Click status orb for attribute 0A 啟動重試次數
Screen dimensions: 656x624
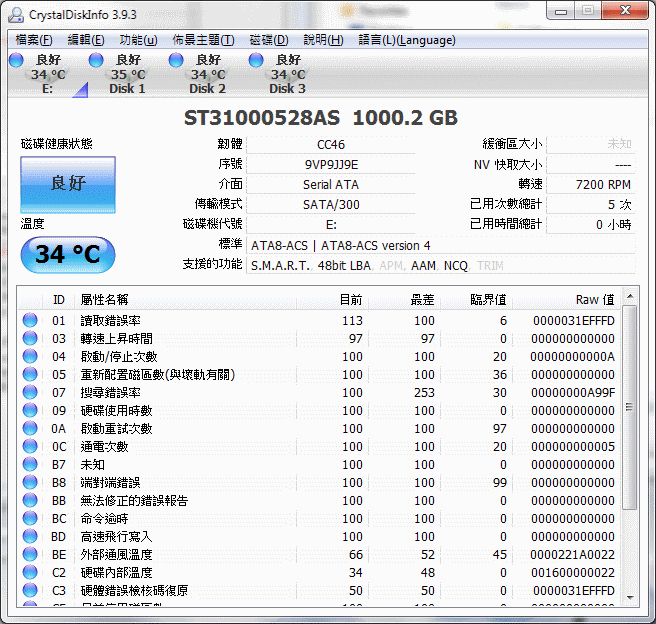pos(30,428)
